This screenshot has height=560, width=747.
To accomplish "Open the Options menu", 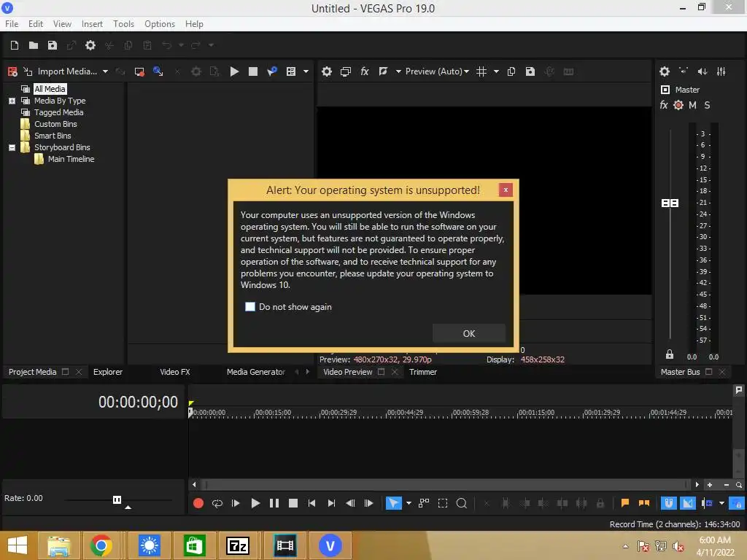I will point(160,24).
